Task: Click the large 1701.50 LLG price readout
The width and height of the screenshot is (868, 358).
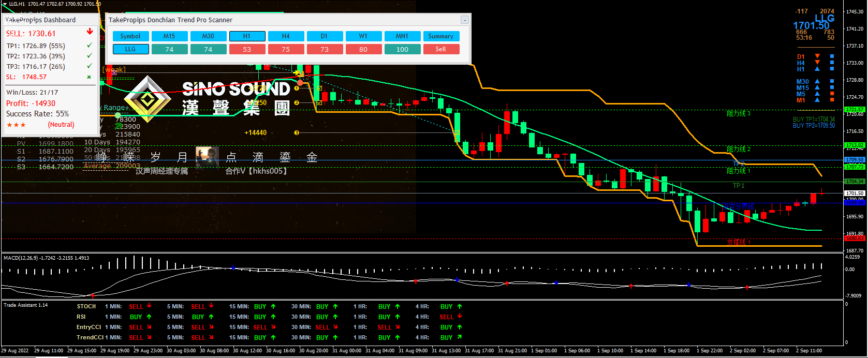Action: (811, 25)
